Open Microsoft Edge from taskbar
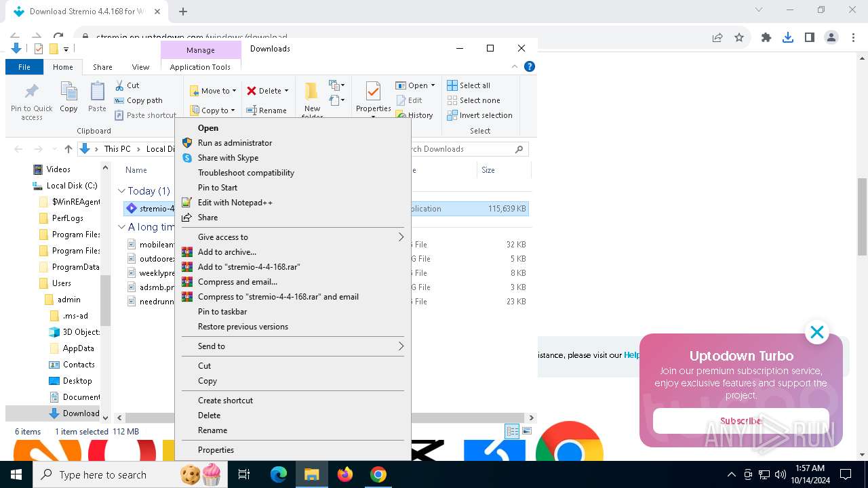 279,474
